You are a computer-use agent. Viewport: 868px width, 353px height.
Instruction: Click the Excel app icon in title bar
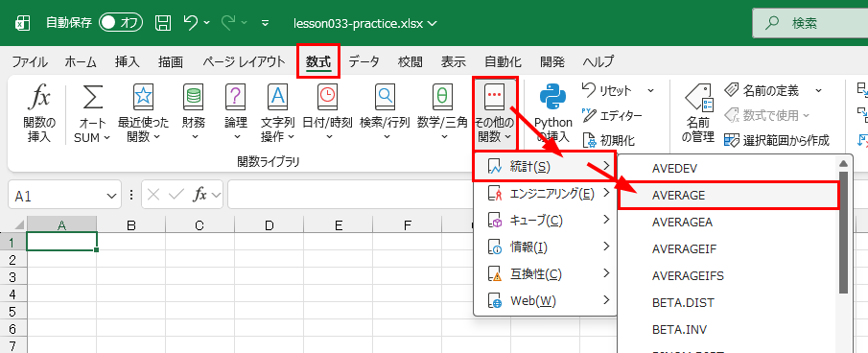22,23
